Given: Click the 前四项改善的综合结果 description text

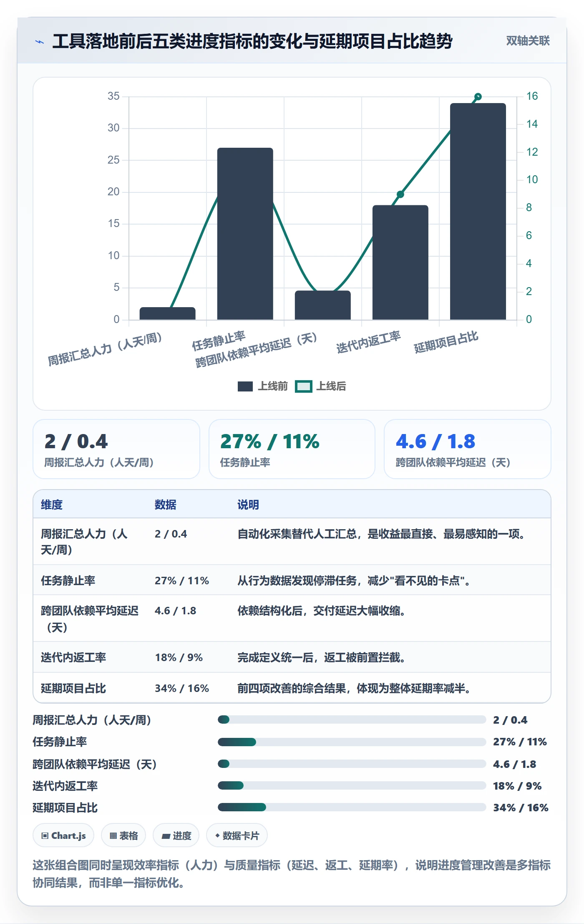Looking at the screenshot, I should click(354, 688).
